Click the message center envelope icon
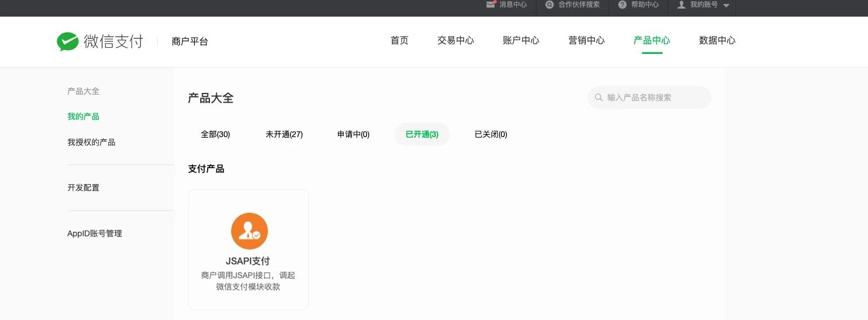The width and height of the screenshot is (868, 320). coord(491,5)
